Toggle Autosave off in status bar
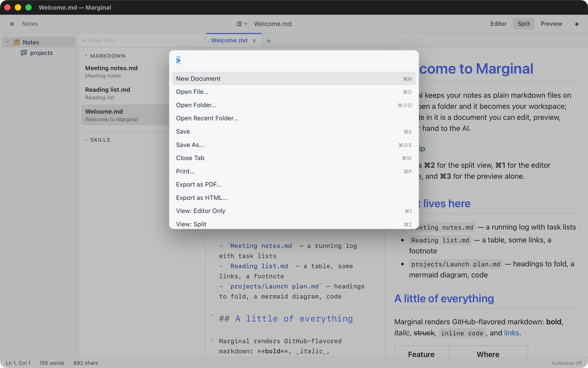 point(566,363)
